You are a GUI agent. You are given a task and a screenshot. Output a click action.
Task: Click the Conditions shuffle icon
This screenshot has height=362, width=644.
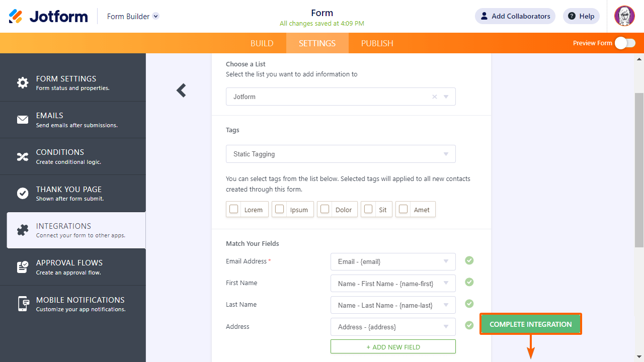(23, 156)
